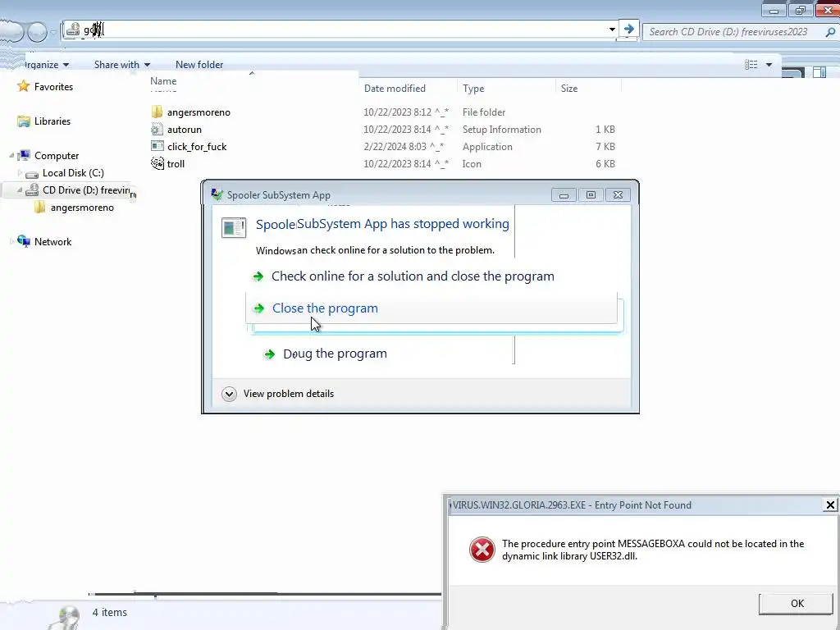Click green arrow beside Debug the program
Screen dimensions: 840x630
coord(269,354)
